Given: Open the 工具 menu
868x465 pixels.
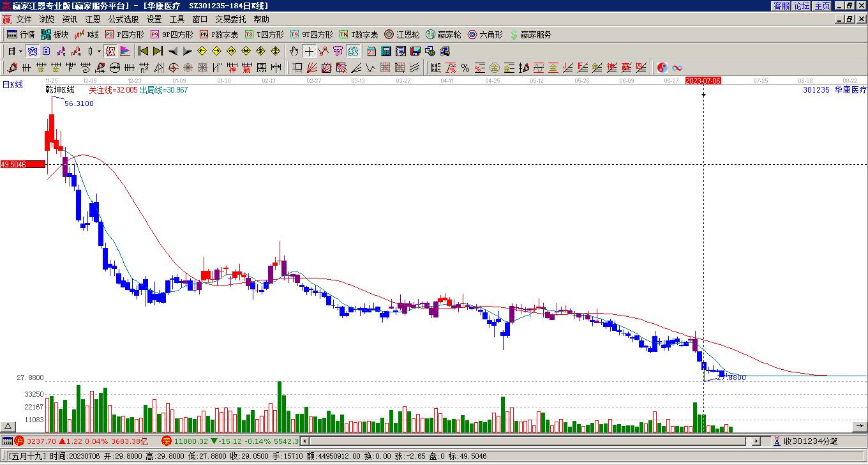Looking at the screenshot, I should pyautogui.click(x=177, y=20).
